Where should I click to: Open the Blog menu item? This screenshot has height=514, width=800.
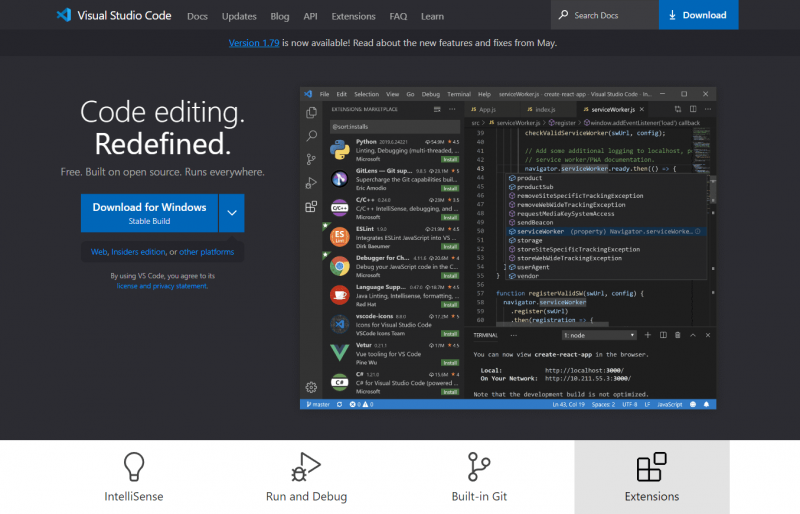click(280, 16)
